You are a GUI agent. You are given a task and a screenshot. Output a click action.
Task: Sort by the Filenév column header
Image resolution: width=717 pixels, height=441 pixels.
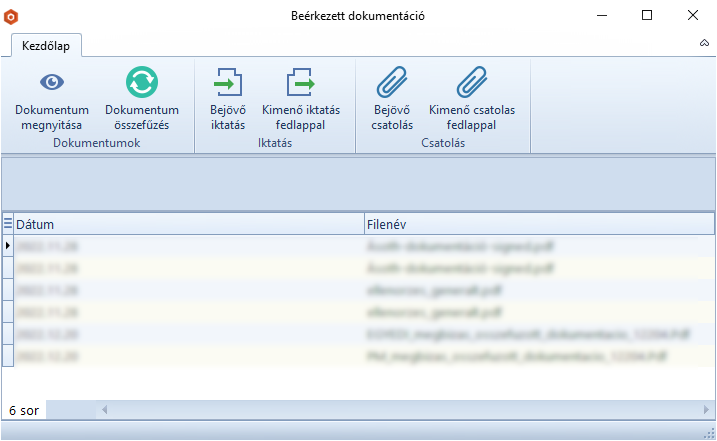pyautogui.click(x=540, y=224)
